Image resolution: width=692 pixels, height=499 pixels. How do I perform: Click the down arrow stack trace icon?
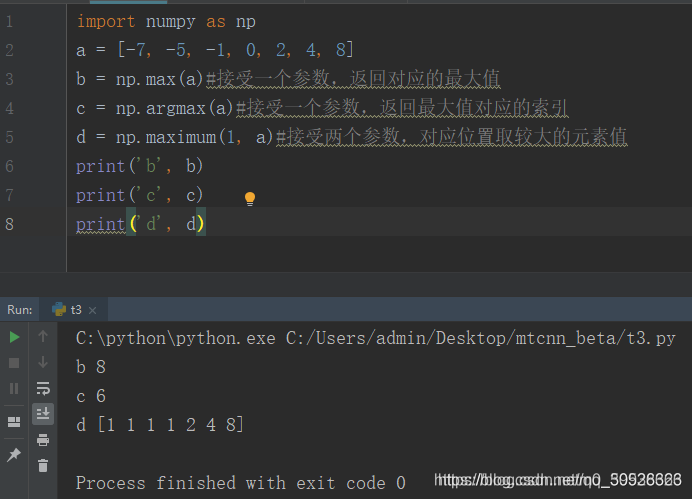click(x=43, y=362)
